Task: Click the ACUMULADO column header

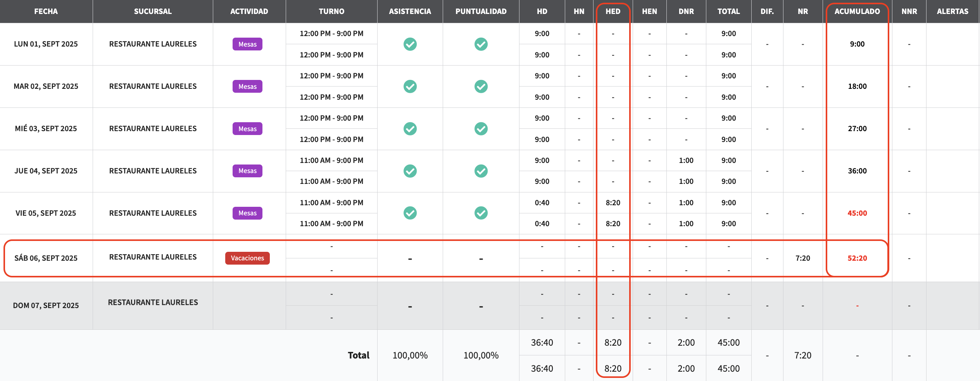Action: [857, 12]
